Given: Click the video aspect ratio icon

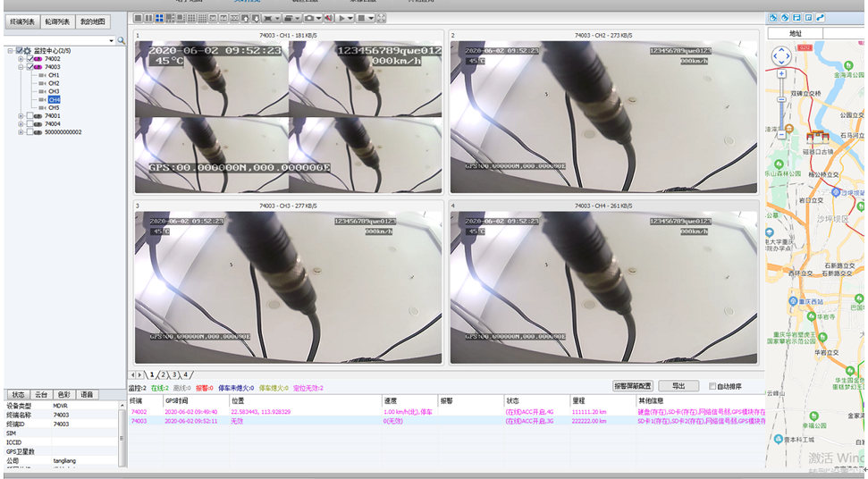Looking at the screenshot, I should [268, 18].
